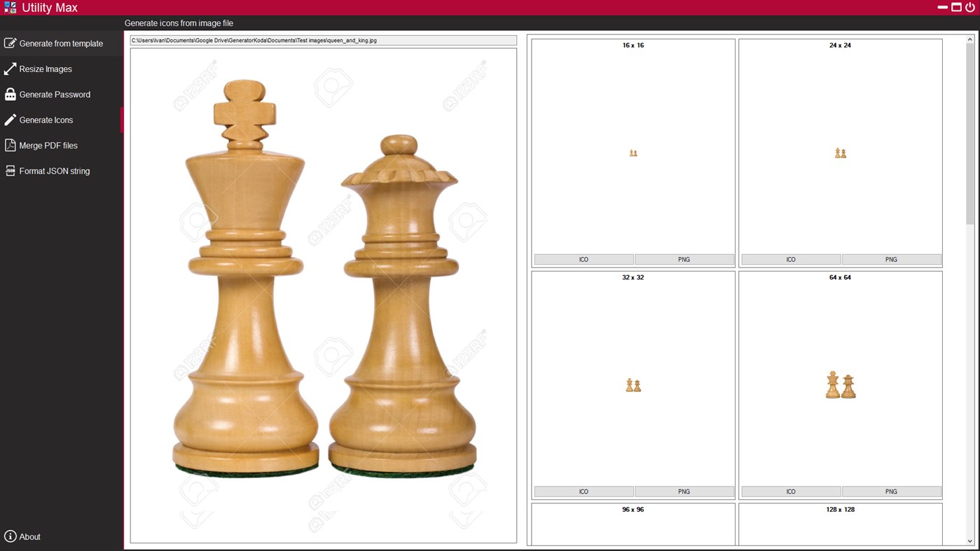Click the king and queen source image
Viewport: 980px width, 551px height.
[323, 295]
